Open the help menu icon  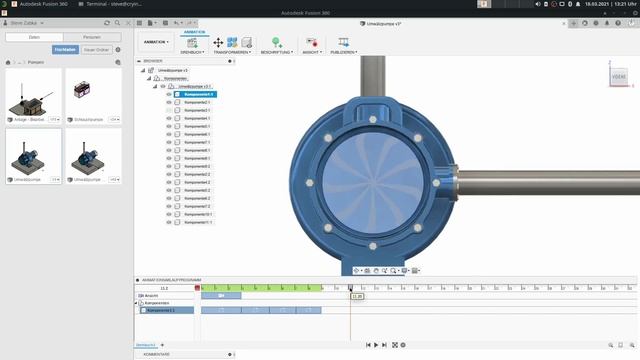coord(618,23)
